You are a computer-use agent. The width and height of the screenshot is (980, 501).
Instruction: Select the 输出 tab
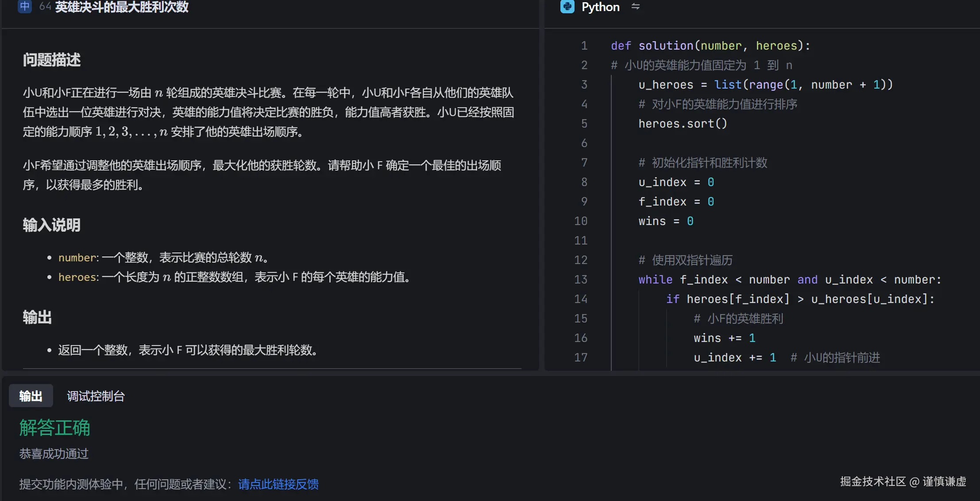click(x=31, y=396)
